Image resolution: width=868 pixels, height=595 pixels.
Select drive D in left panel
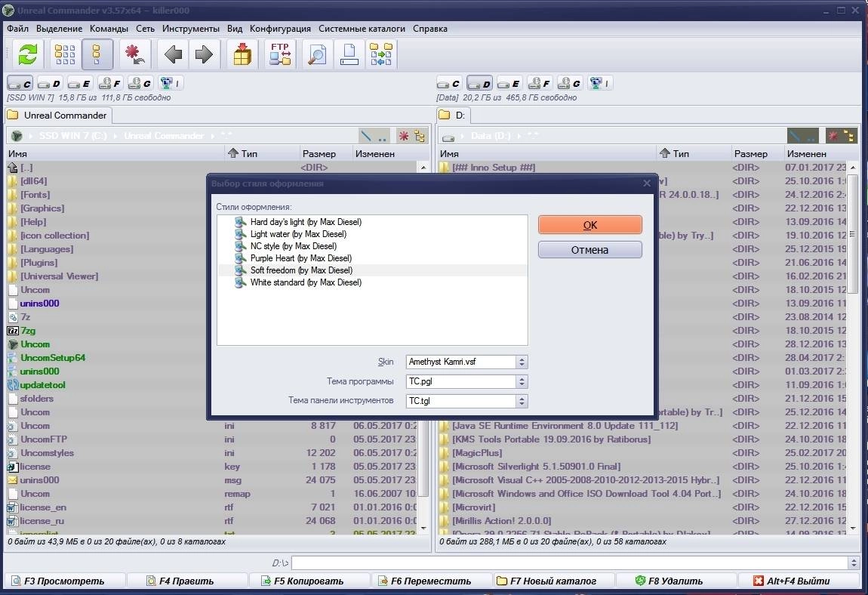tap(50, 83)
